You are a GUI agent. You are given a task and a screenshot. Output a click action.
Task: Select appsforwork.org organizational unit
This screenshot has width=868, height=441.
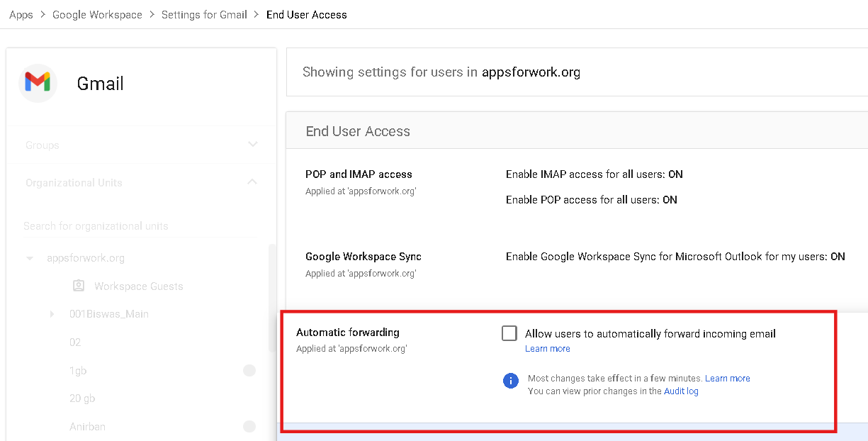[86, 258]
